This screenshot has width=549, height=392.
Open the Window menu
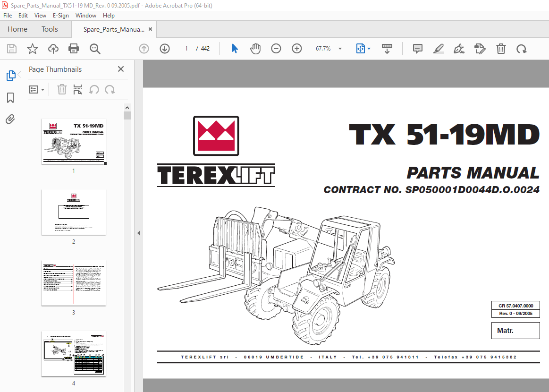click(86, 16)
